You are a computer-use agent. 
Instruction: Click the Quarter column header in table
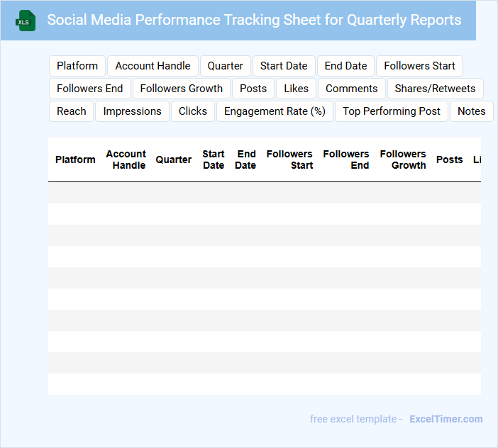(x=174, y=159)
